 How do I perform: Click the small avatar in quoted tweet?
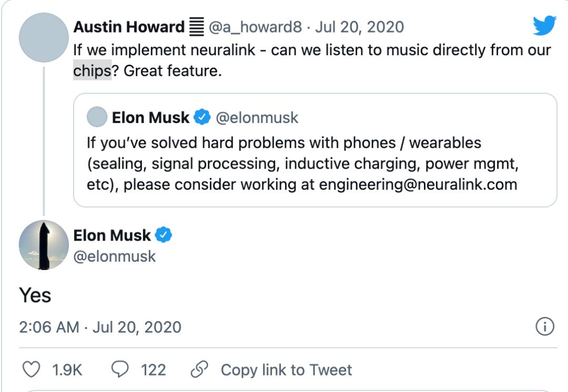coord(97,117)
